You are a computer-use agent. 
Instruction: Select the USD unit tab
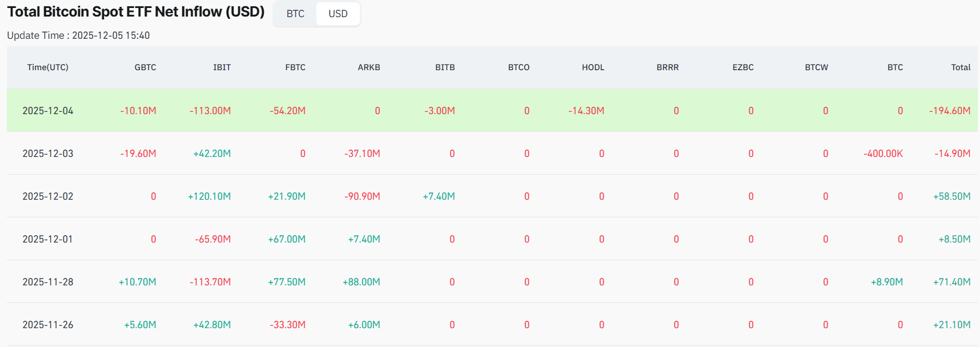pos(338,14)
